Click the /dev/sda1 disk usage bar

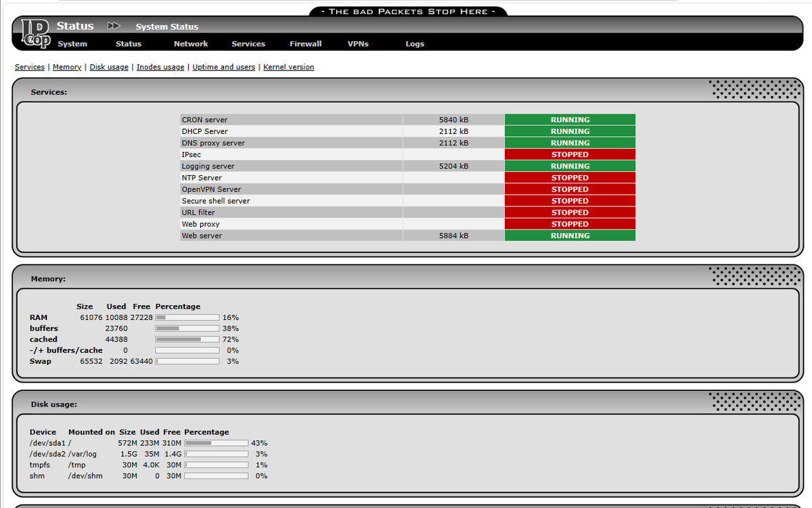click(217, 443)
